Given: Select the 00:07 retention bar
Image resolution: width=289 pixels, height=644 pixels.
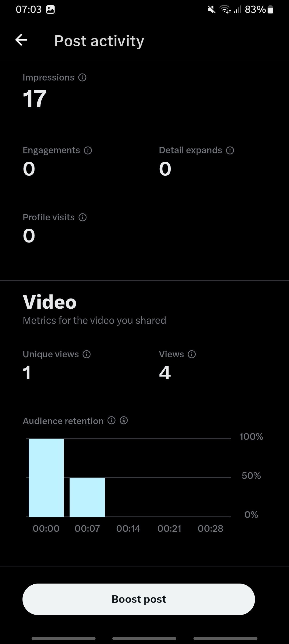Looking at the screenshot, I should pyautogui.click(x=87, y=497).
